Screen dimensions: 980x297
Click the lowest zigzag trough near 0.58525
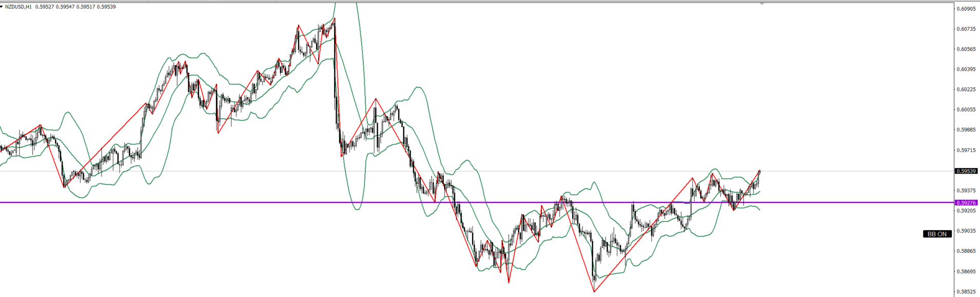pyautogui.click(x=594, y=291)
